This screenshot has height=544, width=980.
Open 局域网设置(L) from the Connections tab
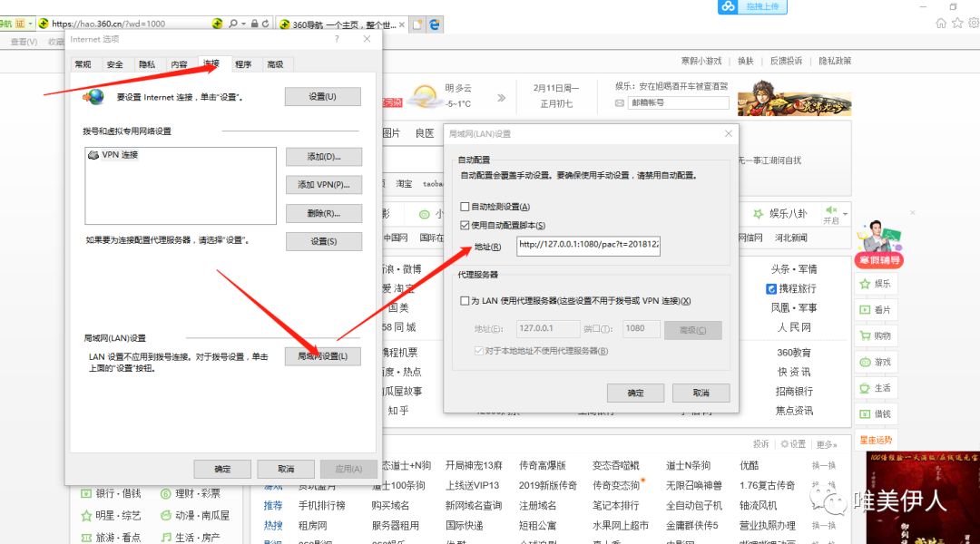click(x=323, y=356)
